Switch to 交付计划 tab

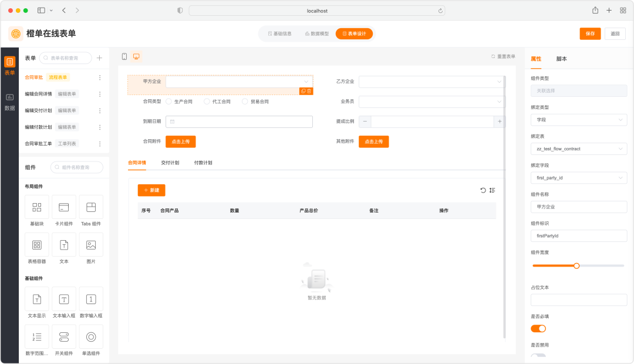[x=170, y=163]
